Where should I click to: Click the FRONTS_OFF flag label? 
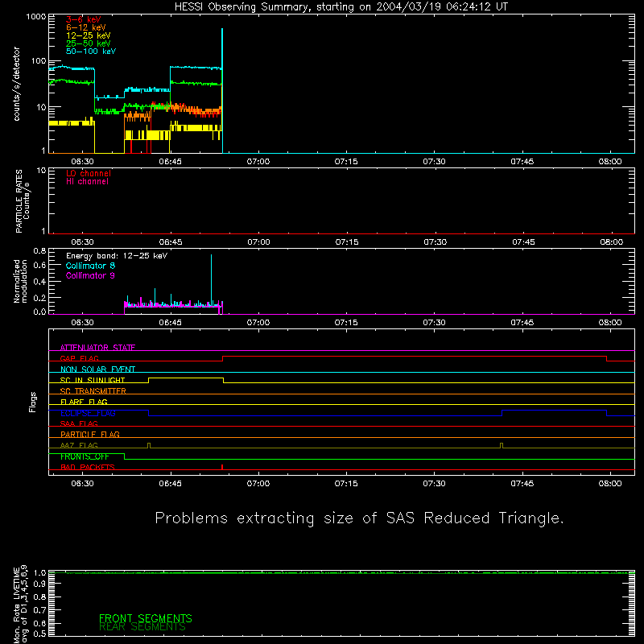coord(85,456)
